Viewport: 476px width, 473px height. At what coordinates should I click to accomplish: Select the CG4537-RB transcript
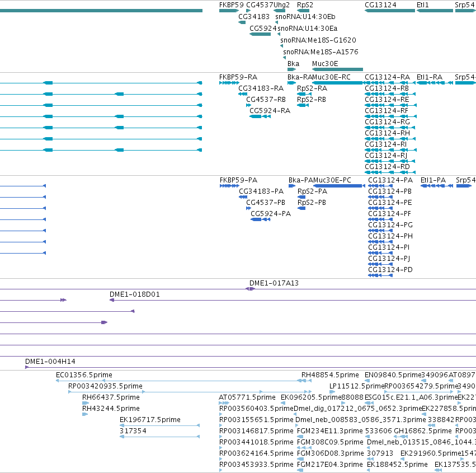coord(248,105)
